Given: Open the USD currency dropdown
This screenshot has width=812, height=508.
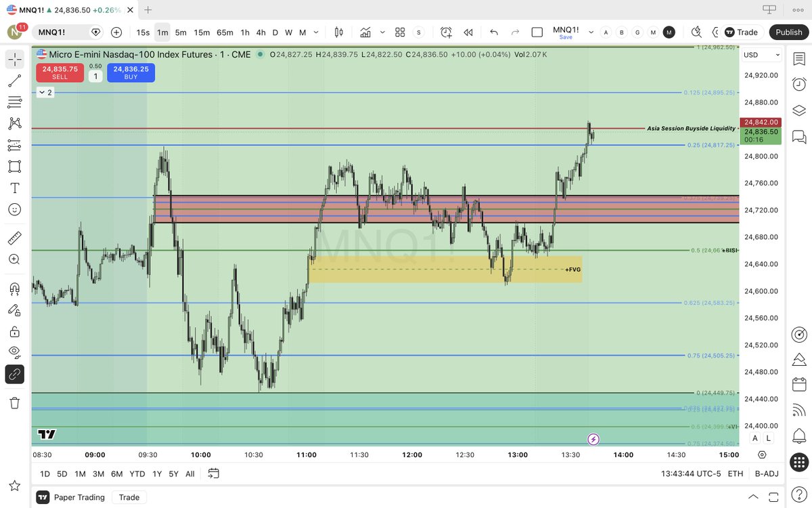Looking at the screenshot, I should pos(762,55).
